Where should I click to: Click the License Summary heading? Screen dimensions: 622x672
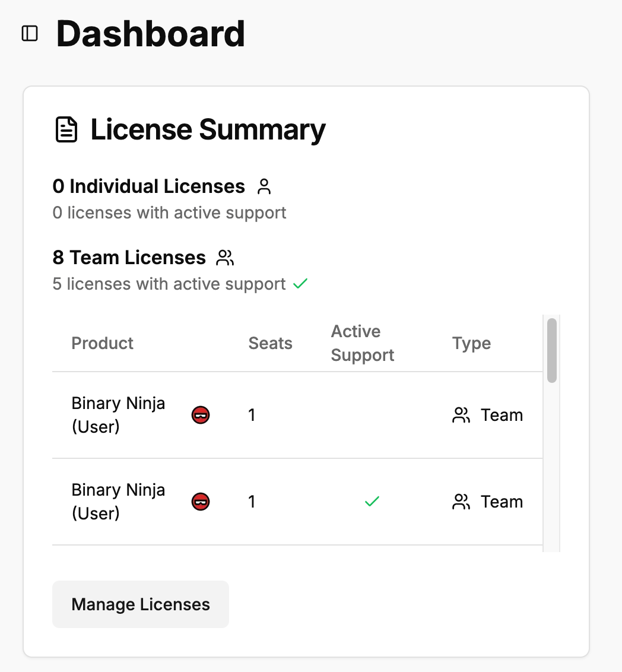[x=208, y=129]
